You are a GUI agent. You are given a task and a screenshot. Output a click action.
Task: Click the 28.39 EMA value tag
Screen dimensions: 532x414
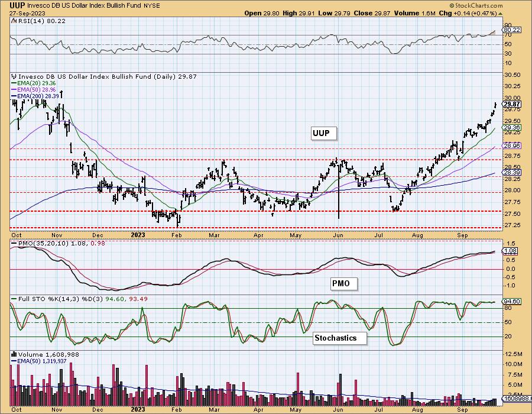[512, 172]
